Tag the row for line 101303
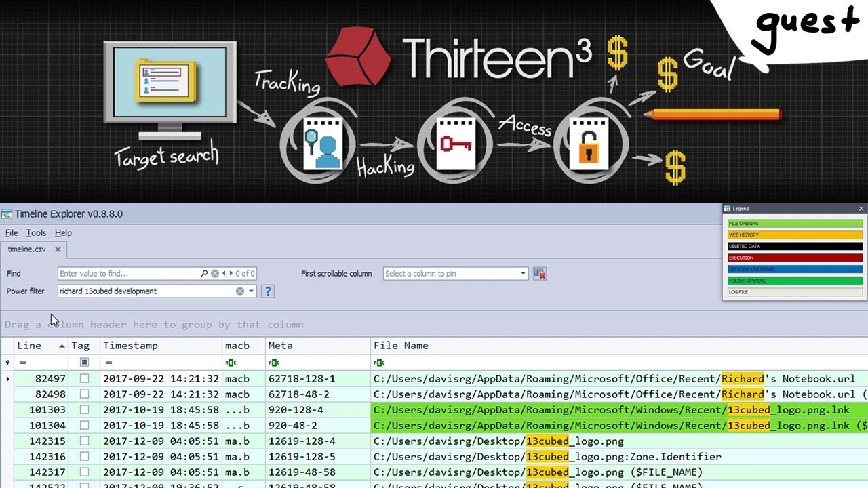This screenshot has height=488, width=868. [84, 410]
